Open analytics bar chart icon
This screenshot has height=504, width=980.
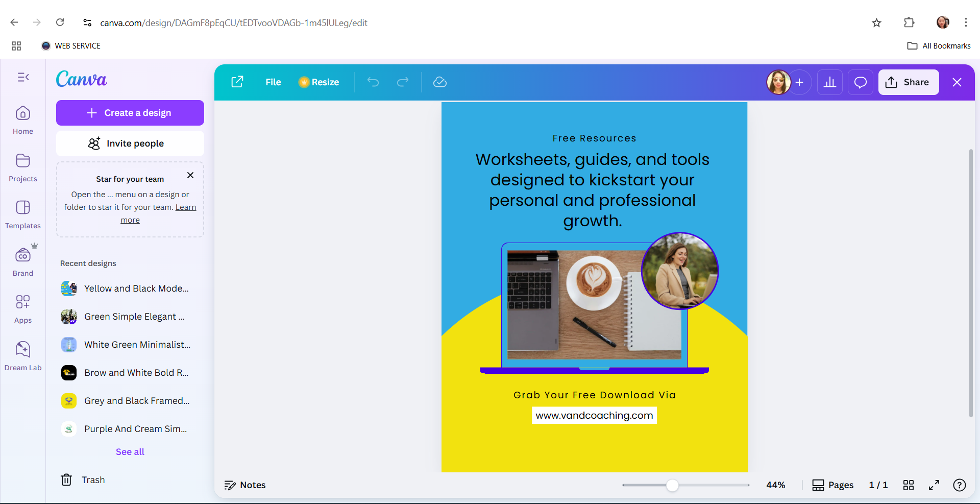(x=830, y=82)
